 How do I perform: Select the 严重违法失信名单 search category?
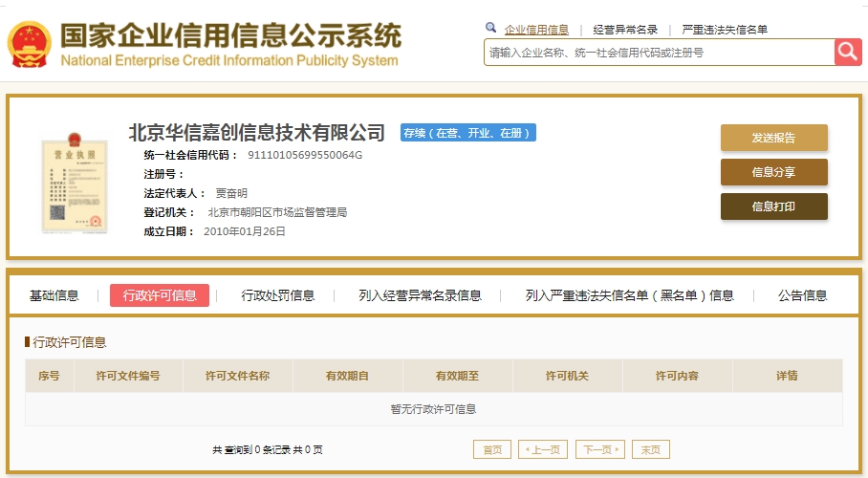click(725, 30)
